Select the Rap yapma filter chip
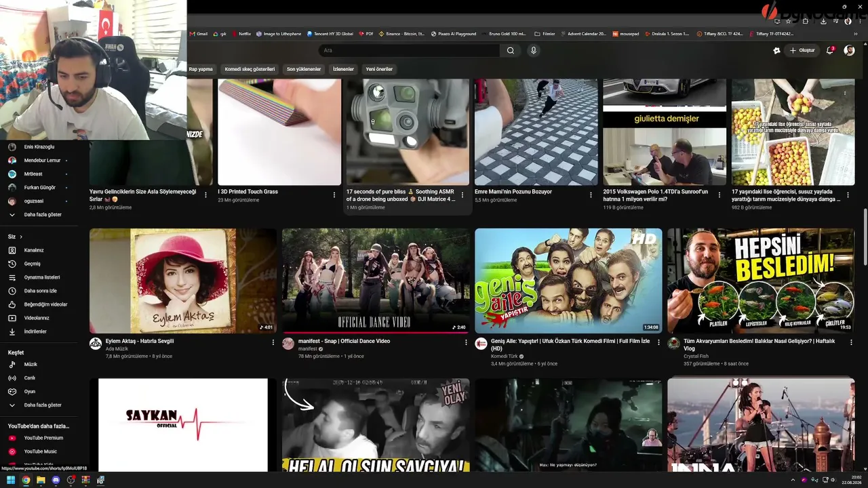This screenshot has width=868, height=488. (201, 69)
